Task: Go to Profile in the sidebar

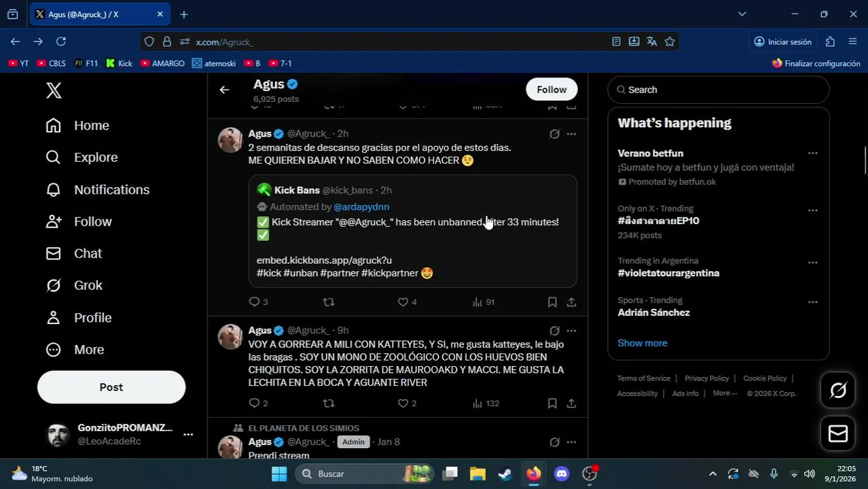Action: [78, 318]
